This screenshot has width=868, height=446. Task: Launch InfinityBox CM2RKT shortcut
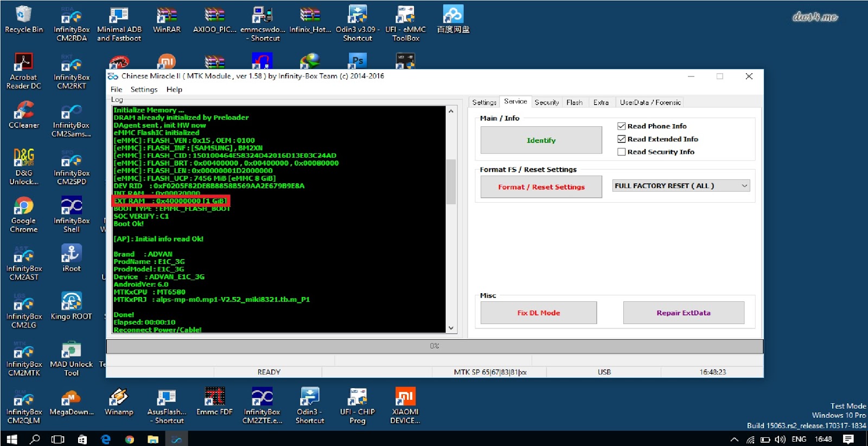tap(72, 72)
